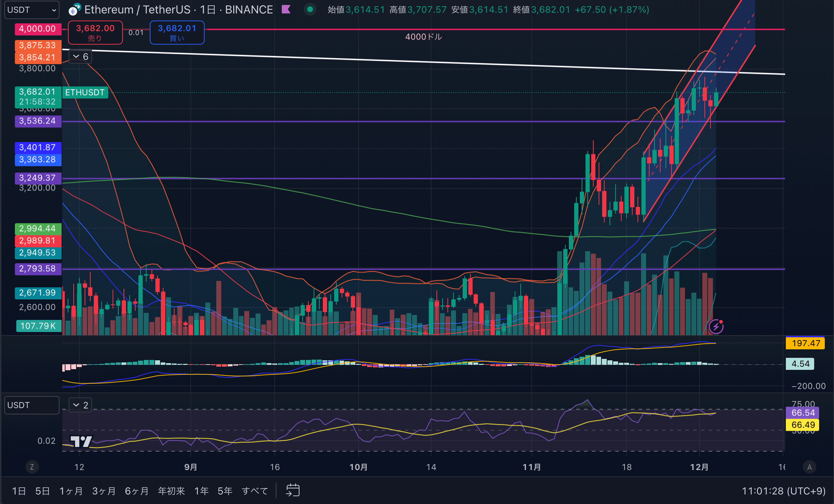Select the 5日 time range

[x=42, y=491]
